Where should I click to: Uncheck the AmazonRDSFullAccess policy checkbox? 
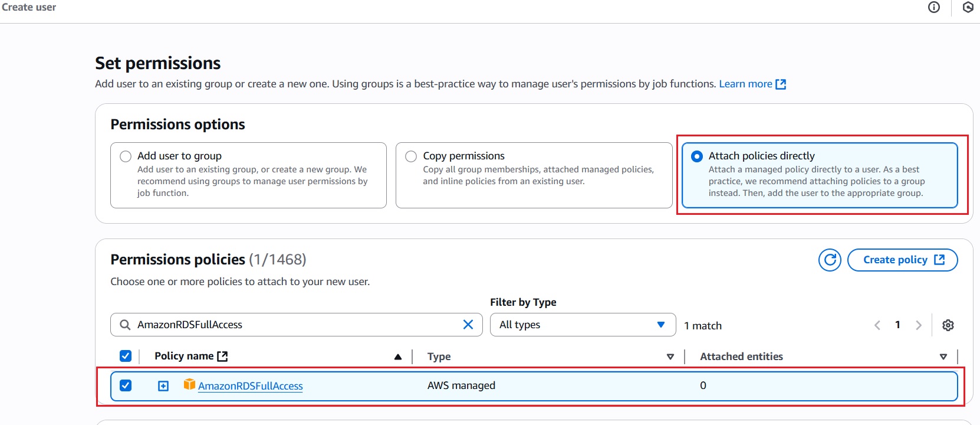(x=126, y=385)
